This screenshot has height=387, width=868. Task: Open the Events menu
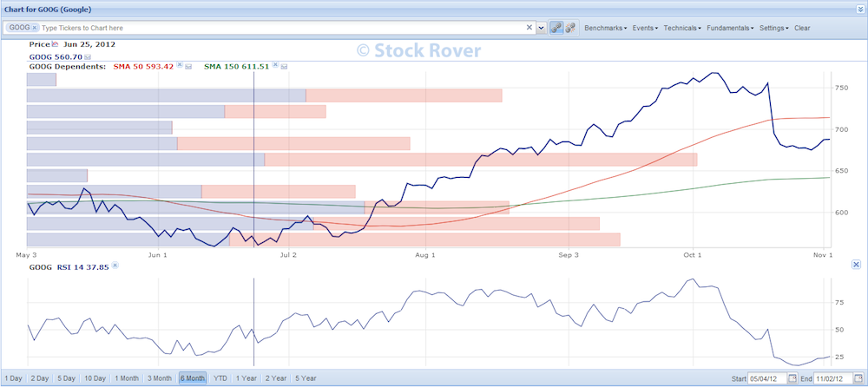645,28
